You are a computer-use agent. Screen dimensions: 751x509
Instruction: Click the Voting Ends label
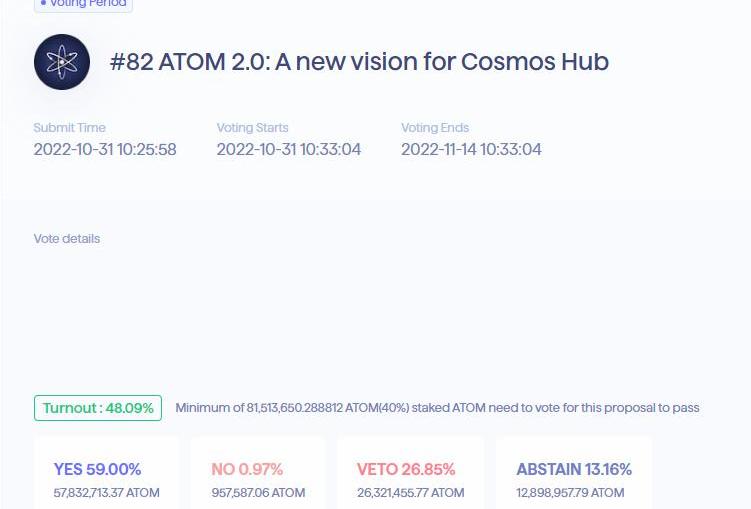click(x=435, y=128)
